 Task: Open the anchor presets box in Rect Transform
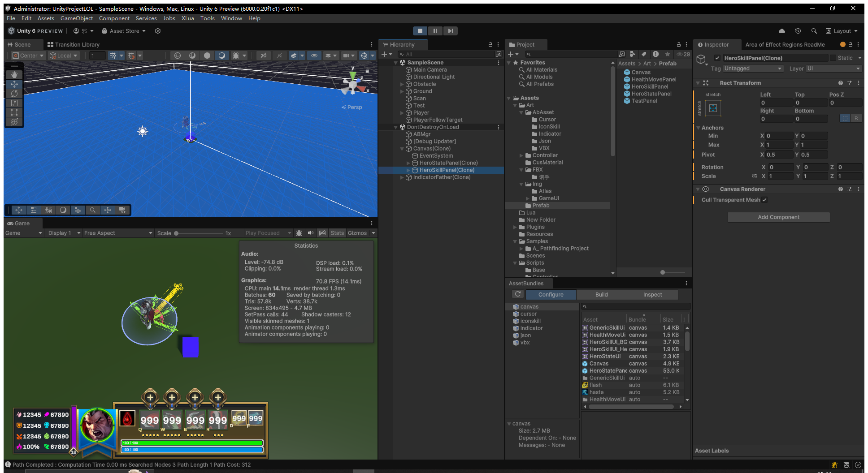(713, 108)
